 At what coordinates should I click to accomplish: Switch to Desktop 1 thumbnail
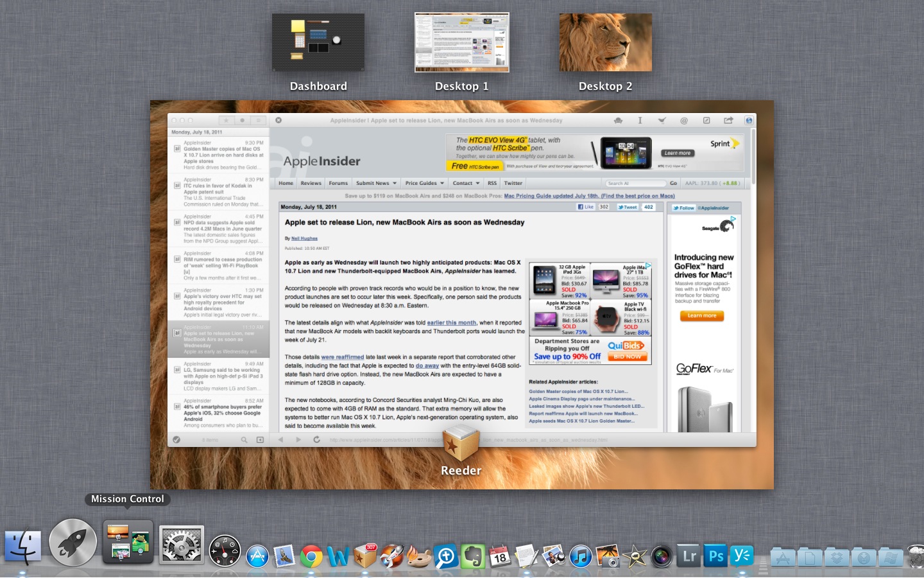(462, 42)
